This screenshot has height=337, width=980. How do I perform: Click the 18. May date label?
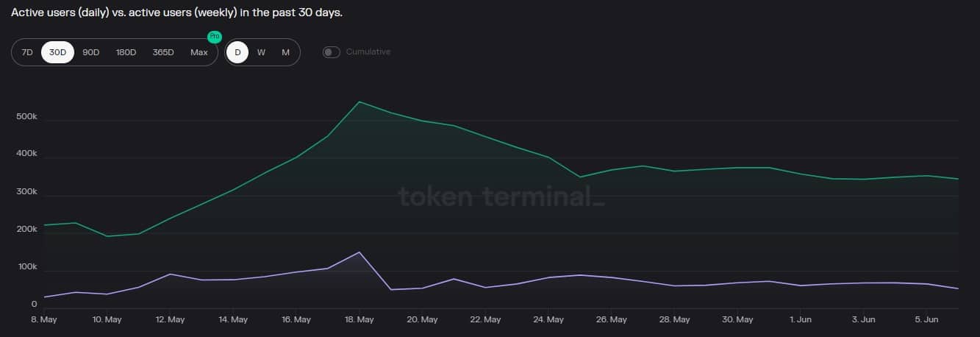(360, 320)
